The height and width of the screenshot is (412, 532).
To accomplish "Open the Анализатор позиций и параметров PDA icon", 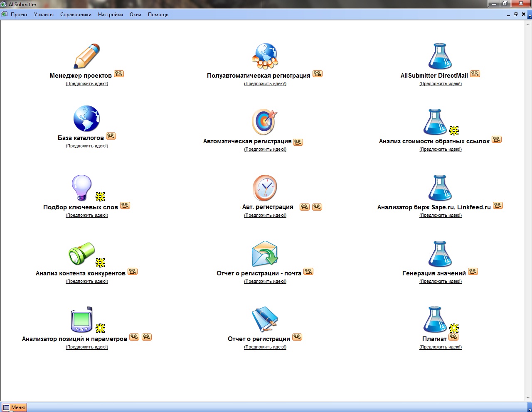I will 81,319.
